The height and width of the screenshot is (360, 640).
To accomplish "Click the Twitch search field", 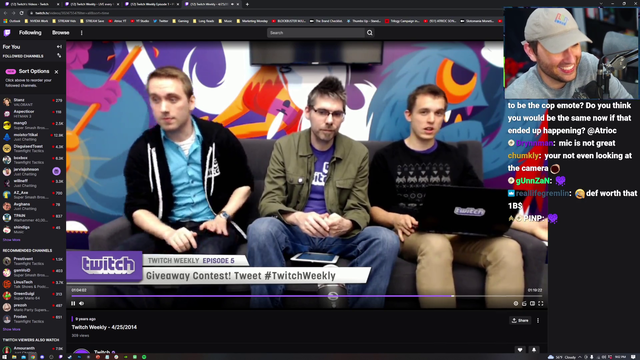I will click(x=316, y=33).
